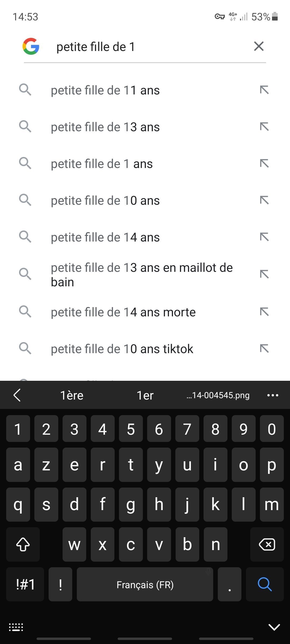
Task: Focus the Google search input field
Action: pos(150,47)
